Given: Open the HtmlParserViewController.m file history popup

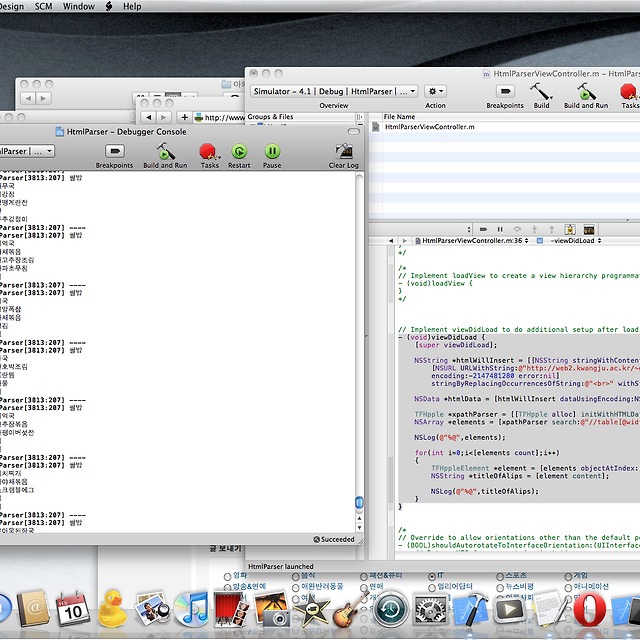Looking at the screenshot, I should pyautogui.click(x=471, y=240).
